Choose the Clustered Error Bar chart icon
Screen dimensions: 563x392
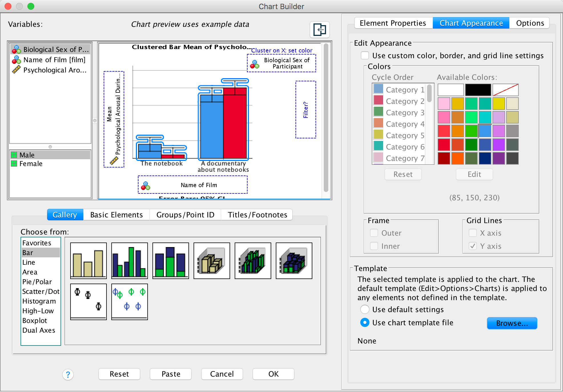coord(130,302)
